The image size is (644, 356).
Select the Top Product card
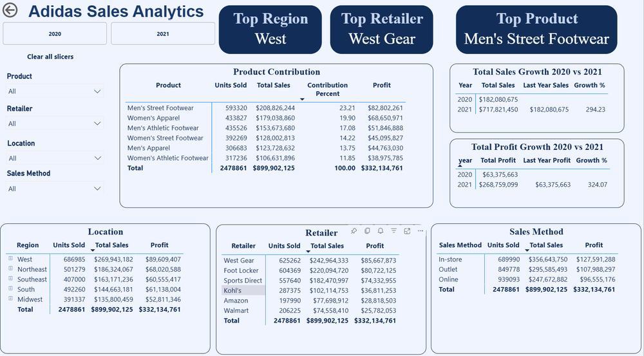click(536, 29)
